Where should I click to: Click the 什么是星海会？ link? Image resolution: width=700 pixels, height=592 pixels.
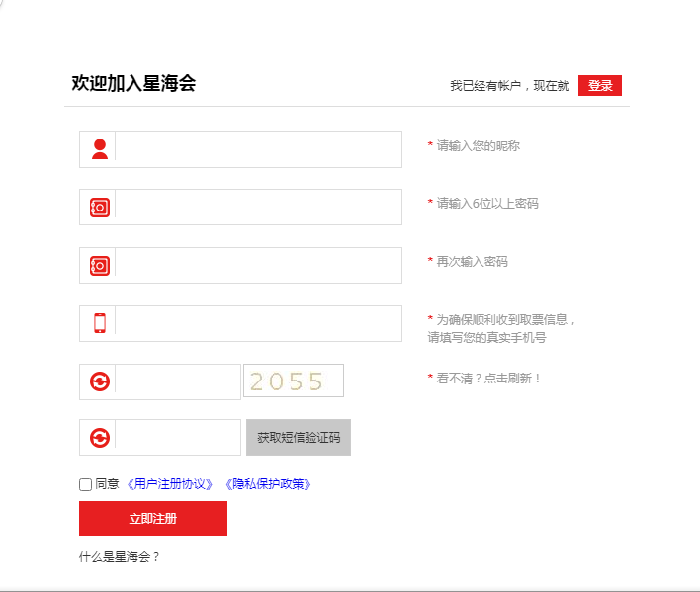pos(120,557)
